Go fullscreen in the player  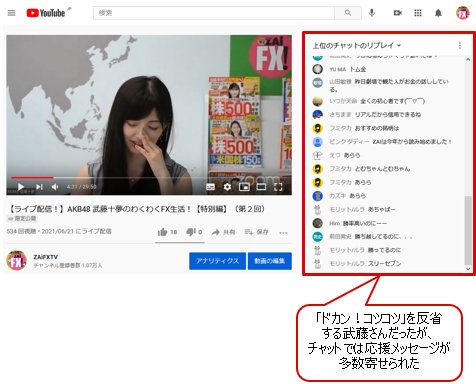point(278,187)
